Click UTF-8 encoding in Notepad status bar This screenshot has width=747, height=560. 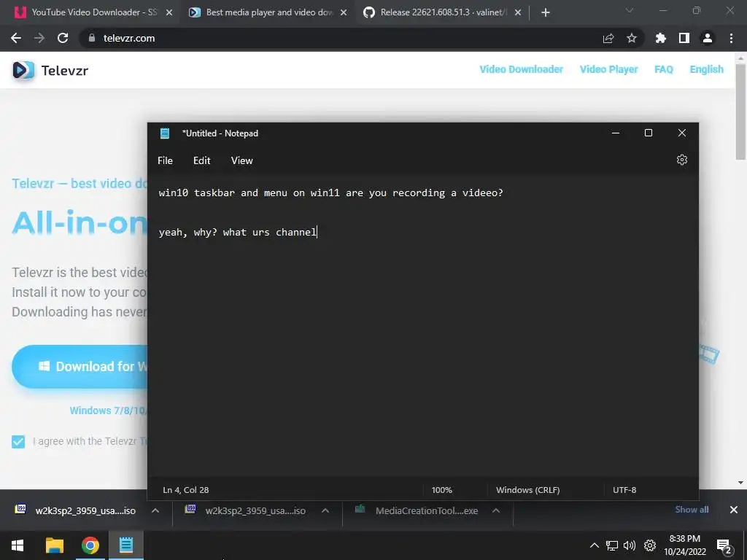624,490
